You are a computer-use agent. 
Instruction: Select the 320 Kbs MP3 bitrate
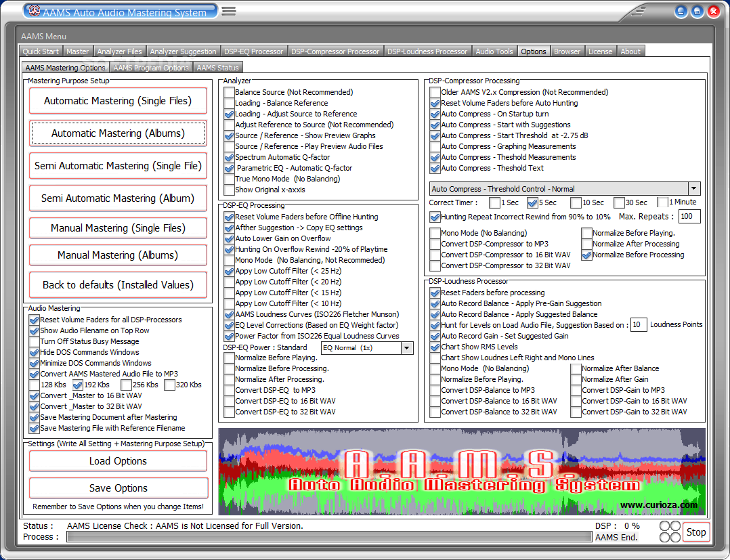pos(169,385)
